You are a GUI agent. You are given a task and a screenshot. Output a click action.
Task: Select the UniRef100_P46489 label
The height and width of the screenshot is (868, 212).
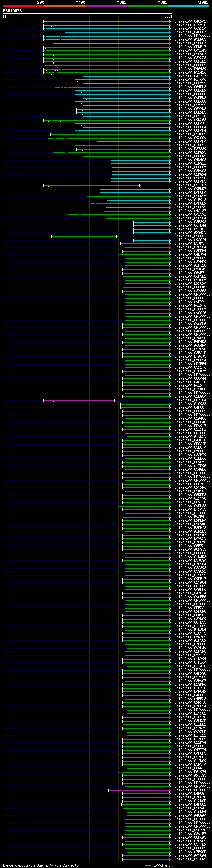click(x=190, y=69)
